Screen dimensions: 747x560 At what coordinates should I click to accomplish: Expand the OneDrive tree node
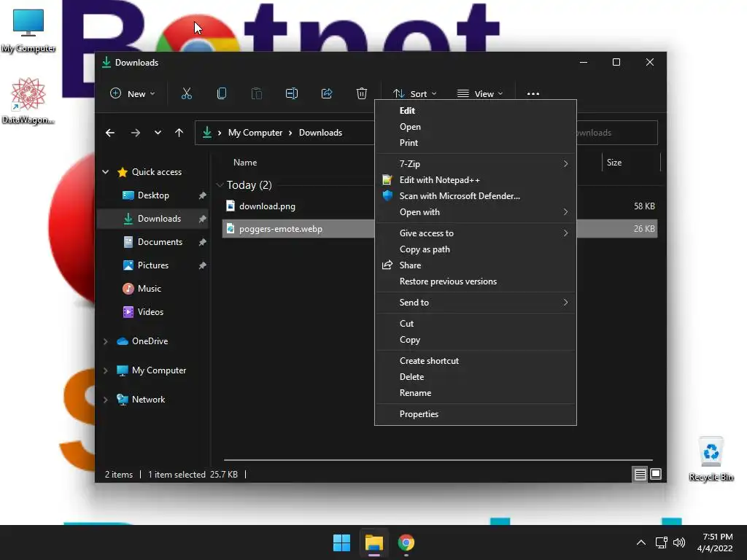(x=106, y=341)
